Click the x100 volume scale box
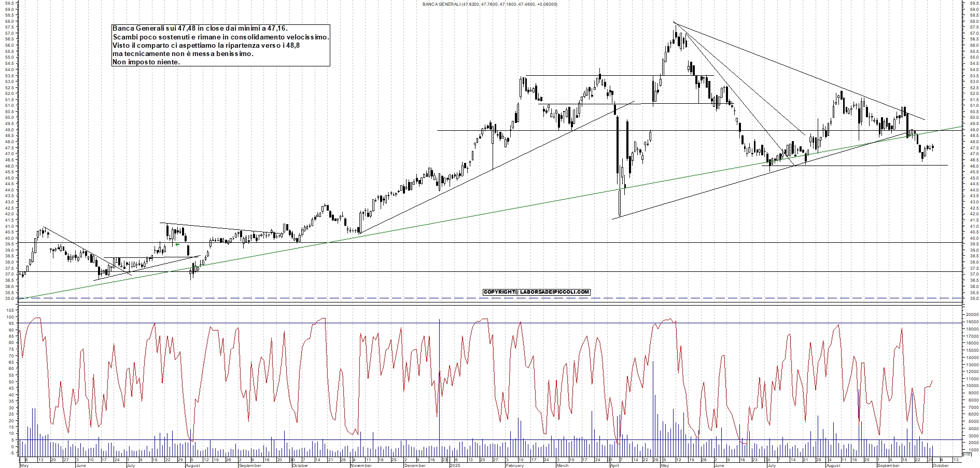The image size is (980, 468). (x=967, y=455)
